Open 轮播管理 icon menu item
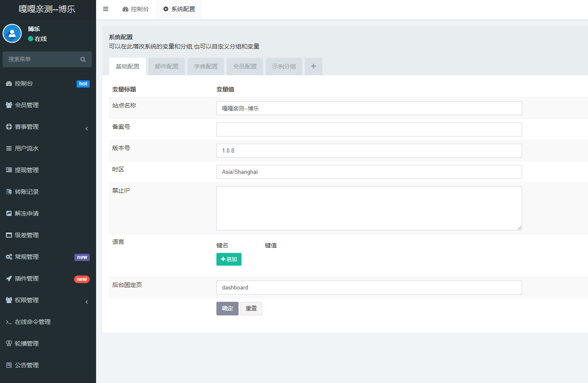588x383 pixels. 26,343
